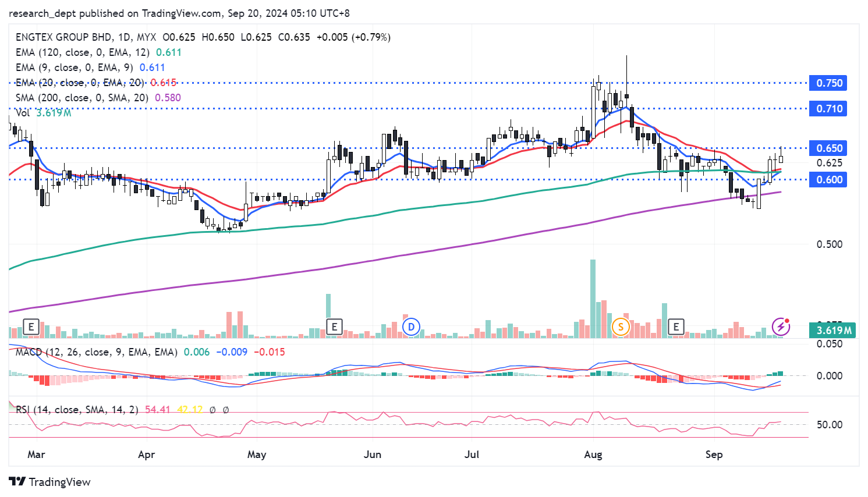Click the 3.619M volume axis label
Viewport: 868px width, 497px height.
[833, 331]
